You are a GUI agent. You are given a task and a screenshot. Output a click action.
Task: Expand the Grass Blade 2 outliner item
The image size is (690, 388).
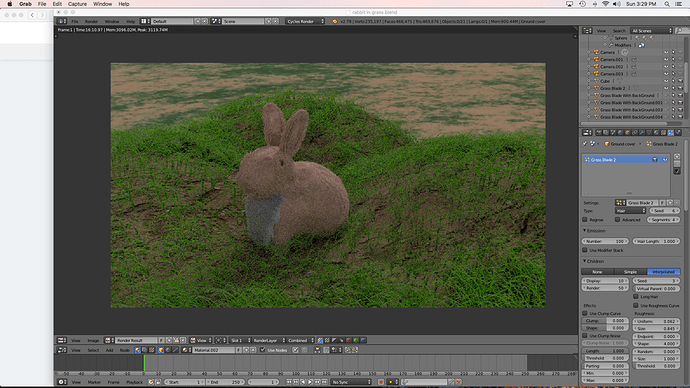click(x=589, y=88)
